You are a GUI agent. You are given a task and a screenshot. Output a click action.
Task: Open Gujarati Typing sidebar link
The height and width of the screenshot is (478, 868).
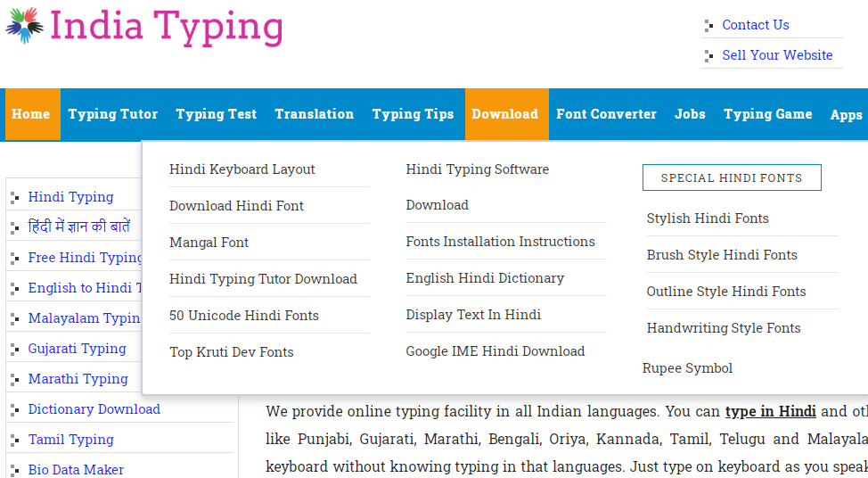point(77,349)
